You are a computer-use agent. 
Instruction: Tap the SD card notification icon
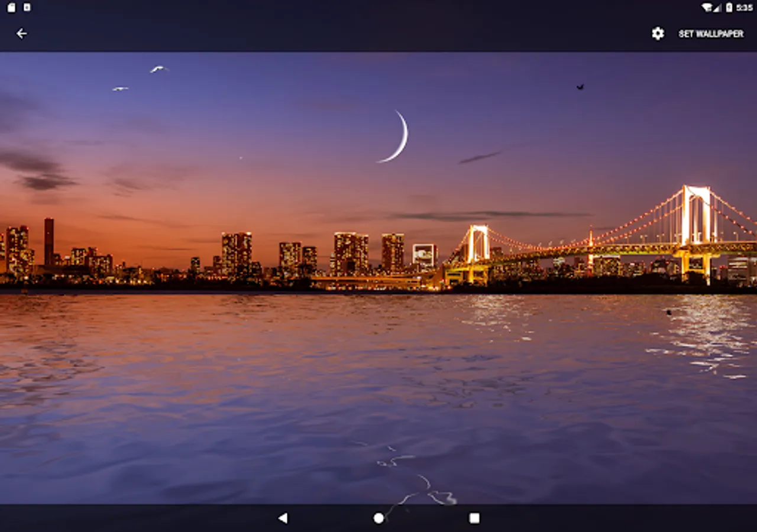11,8
